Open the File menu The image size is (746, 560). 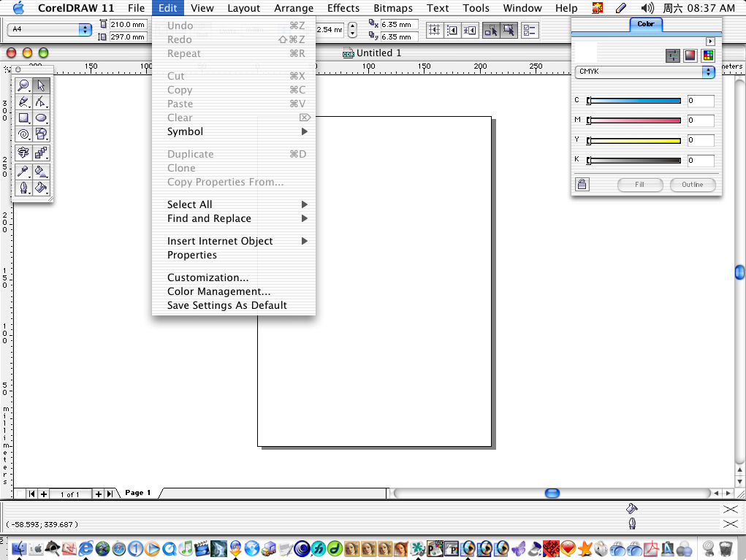coord(136,8)
